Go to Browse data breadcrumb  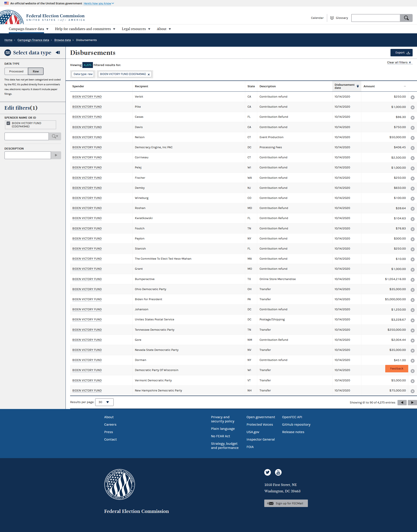tap(62, 40)
